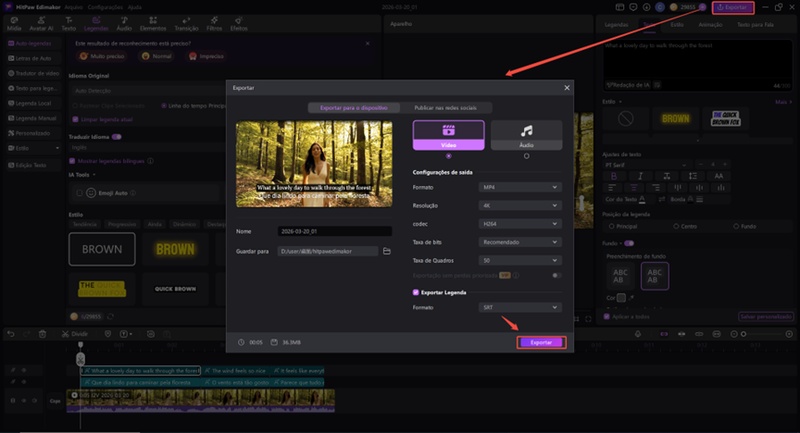Open the Filtros tool
Screen dimensions: 800x433
214,24
